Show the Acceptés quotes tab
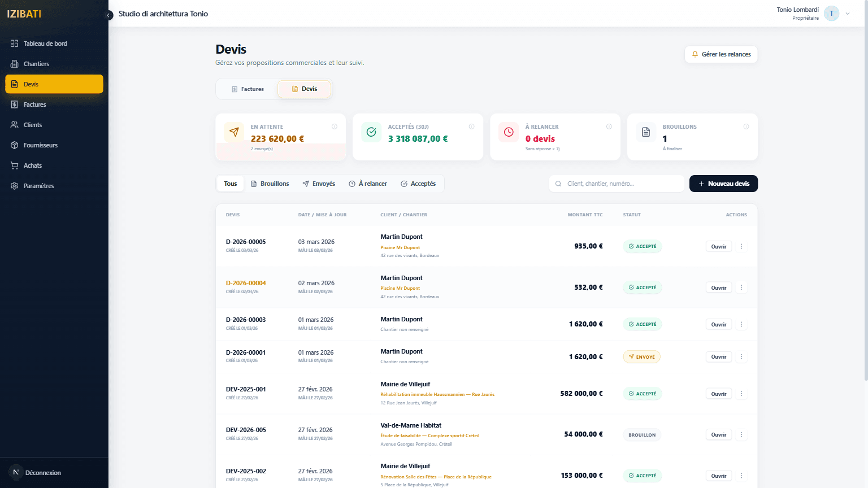The width and height of the screenshot is (868, 488). pos(418,184)
